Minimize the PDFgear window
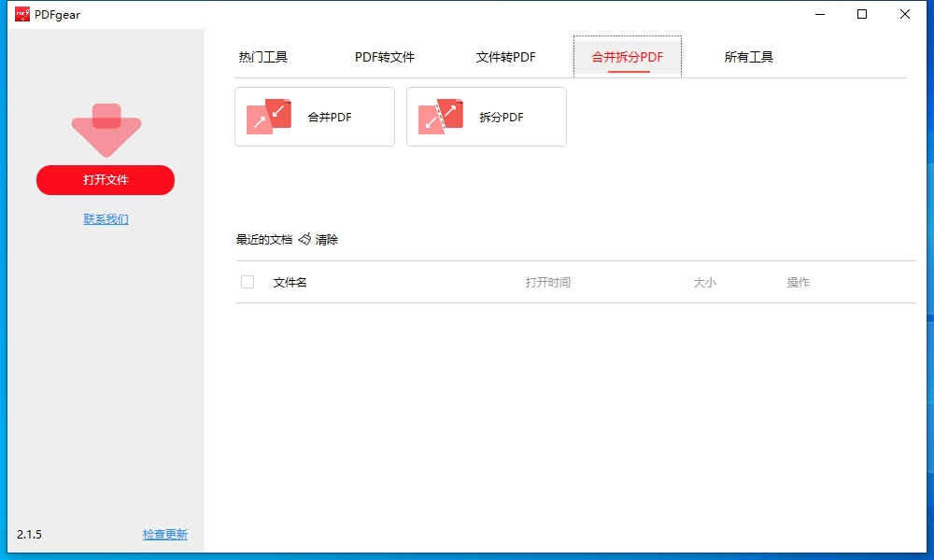934x560 pixels. [x=820, y=14]
